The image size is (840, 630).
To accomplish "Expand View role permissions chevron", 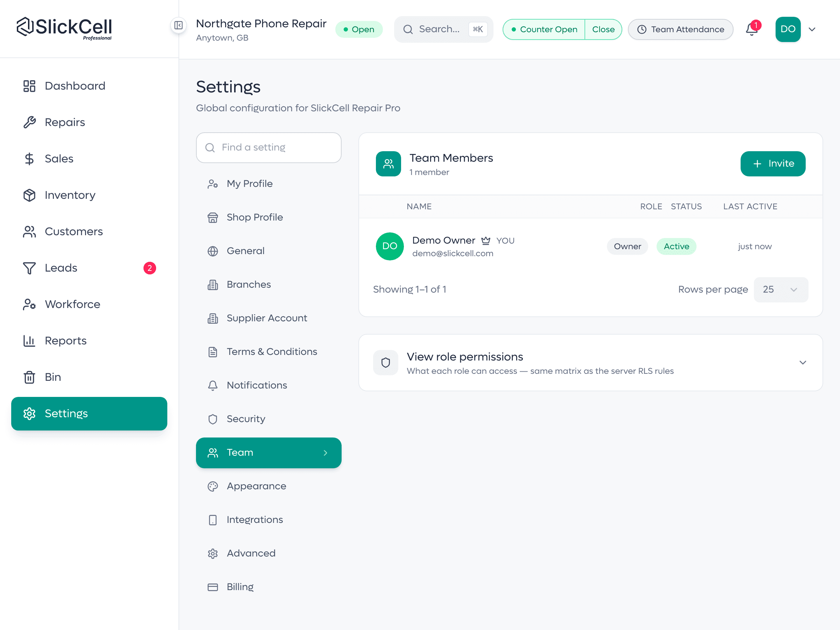I will (x=803, y=363).
